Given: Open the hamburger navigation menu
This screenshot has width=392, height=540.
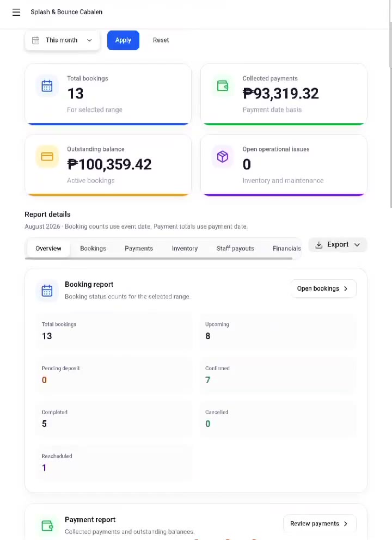Looking at the screenshot, I should click(x=16, y=13).
